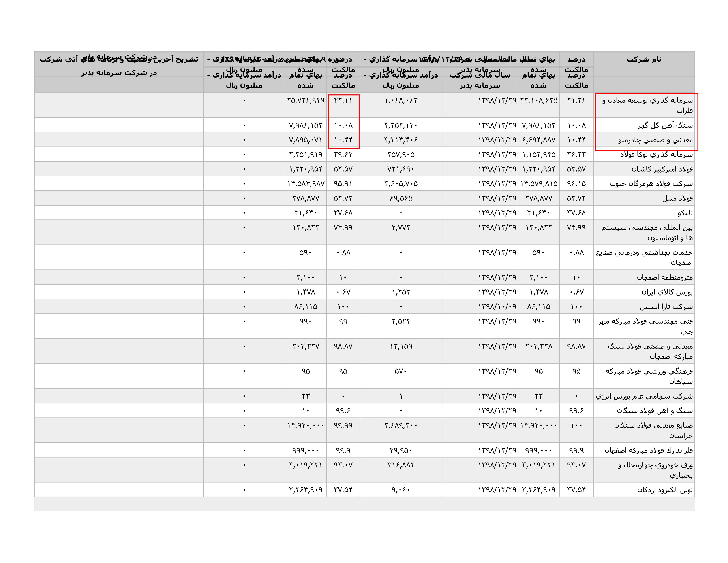Click شركت تارا استيل company name
The width and height of the screenshot is (728, 563).
pyautogui.click(x=666, y=307)
